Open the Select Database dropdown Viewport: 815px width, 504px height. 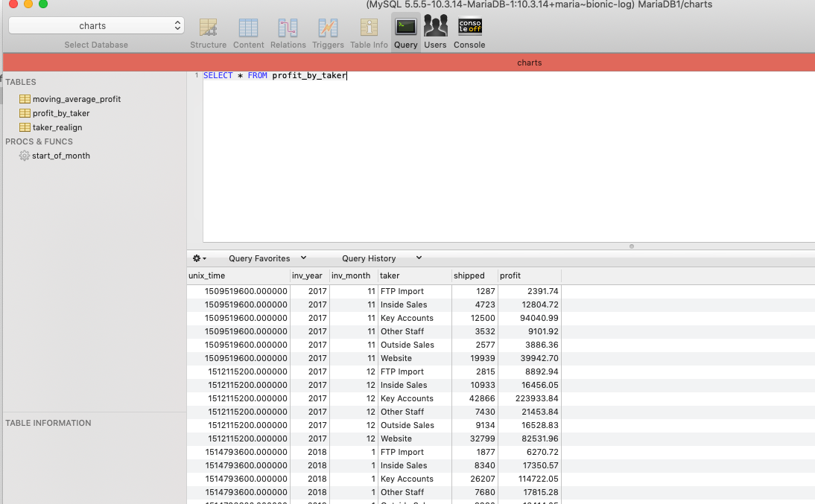click(95, 25)
